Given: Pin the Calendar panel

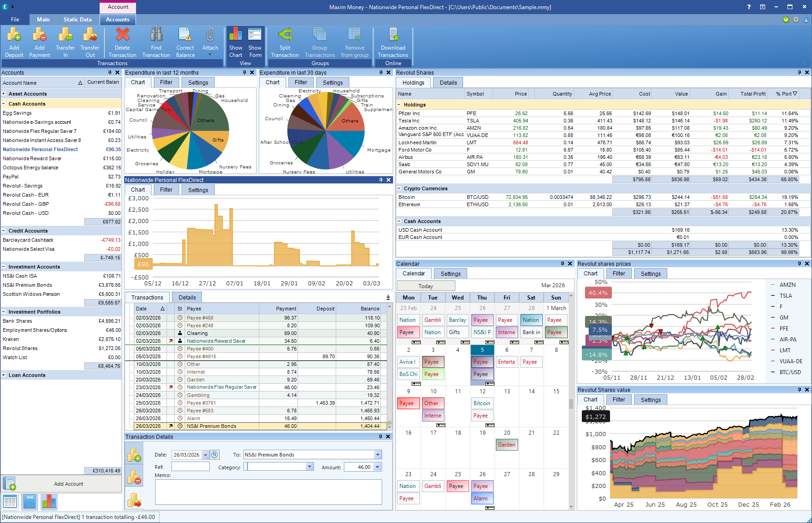Looking at the screenshot, I should 563,264.
